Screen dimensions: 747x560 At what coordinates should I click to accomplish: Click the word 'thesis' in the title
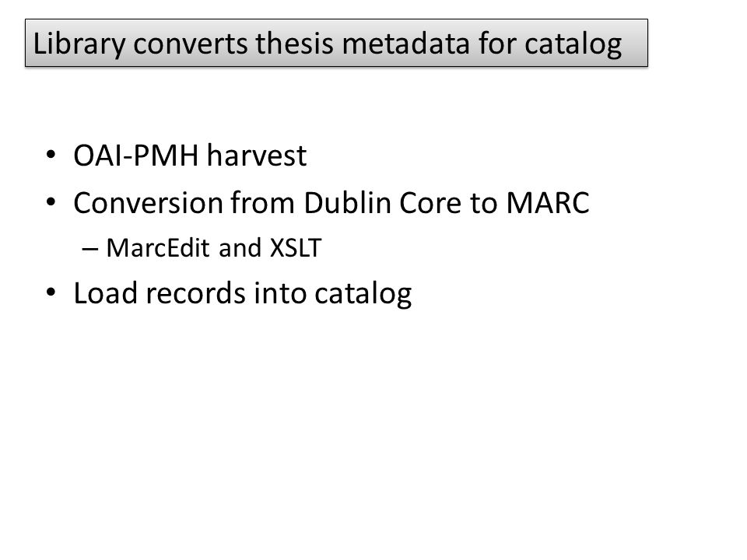pos(294,44)
